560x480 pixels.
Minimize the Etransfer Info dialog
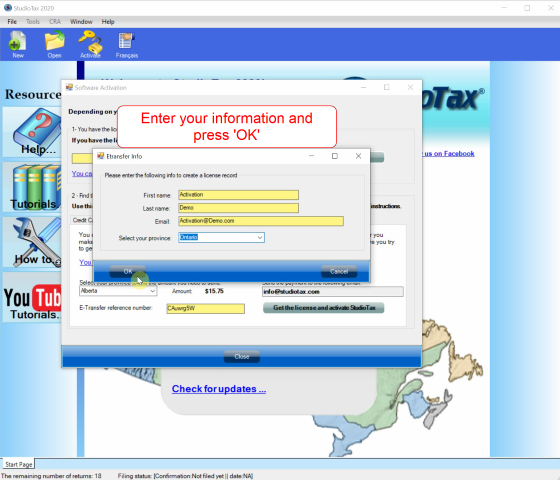311,156
